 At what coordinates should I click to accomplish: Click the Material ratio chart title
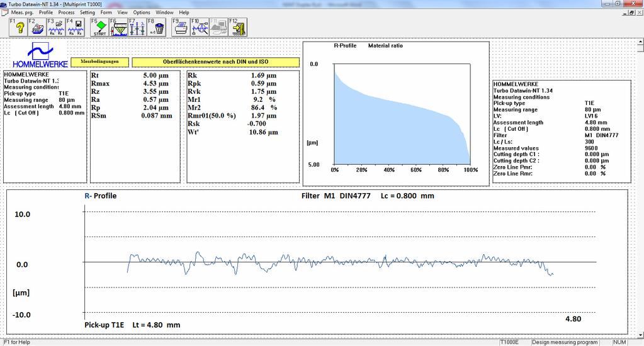[385, 45]
